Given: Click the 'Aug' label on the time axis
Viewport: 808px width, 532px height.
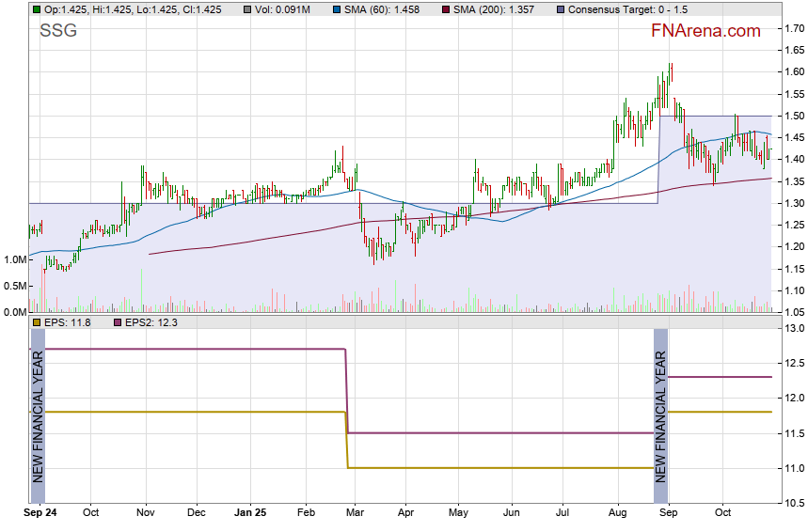Looking at the screenshot, I should [x=616, y=513].
